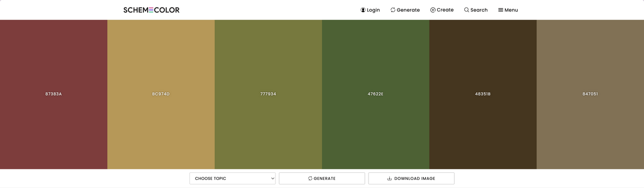Click the download icon in Download Image button
Screen dimensions: 644x188
[x=389, y=178]
